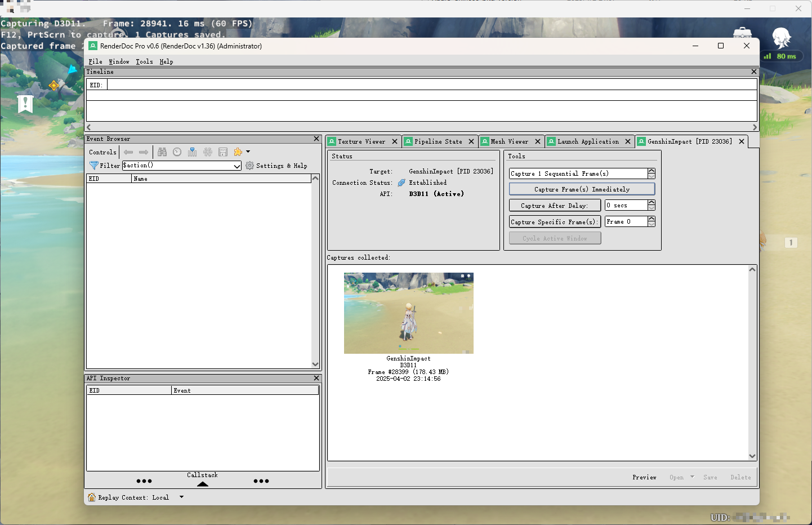Close the Event Browser panel

pyautogui.click(x=316, y=139)
